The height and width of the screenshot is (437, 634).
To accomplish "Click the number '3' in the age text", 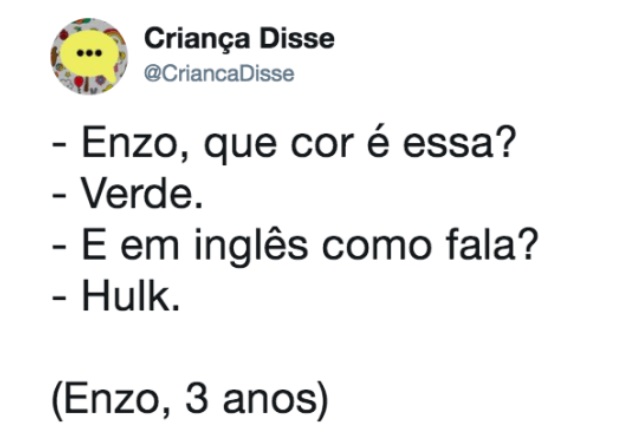I will coord(197,399).
